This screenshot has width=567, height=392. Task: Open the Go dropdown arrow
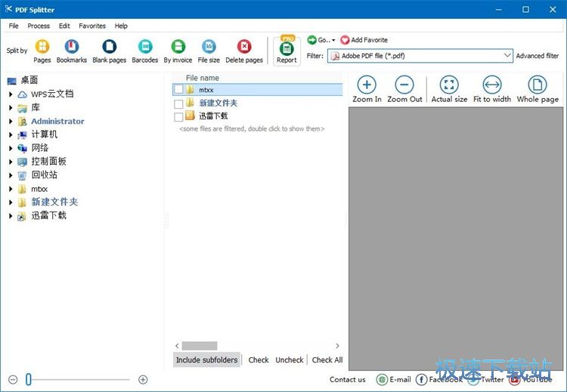pyautogui.click(x=333, y=40)
